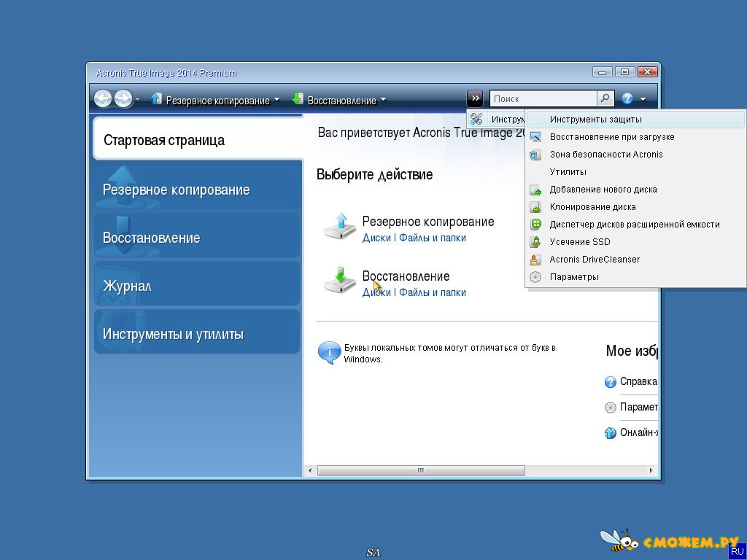Screen dimensions: 747x560
Task: Click the tools wrench icon in overflow menu
Action: tap(476, 119)
